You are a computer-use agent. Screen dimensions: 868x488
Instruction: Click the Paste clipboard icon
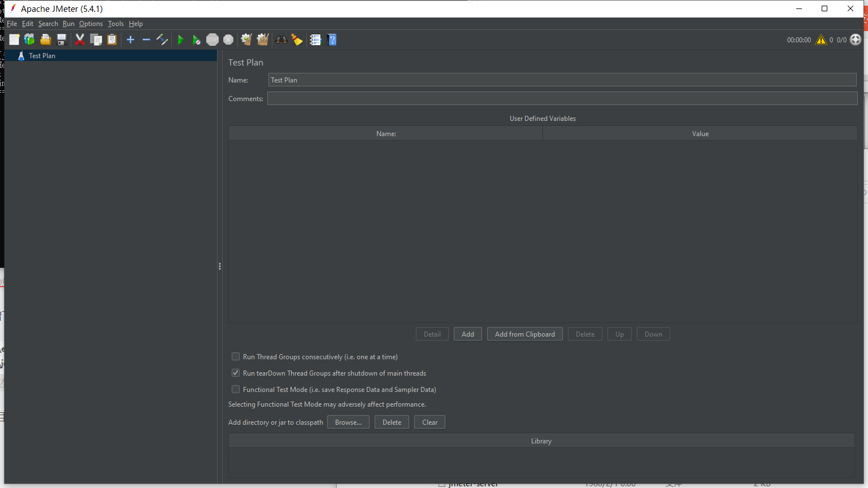point(112,40)
